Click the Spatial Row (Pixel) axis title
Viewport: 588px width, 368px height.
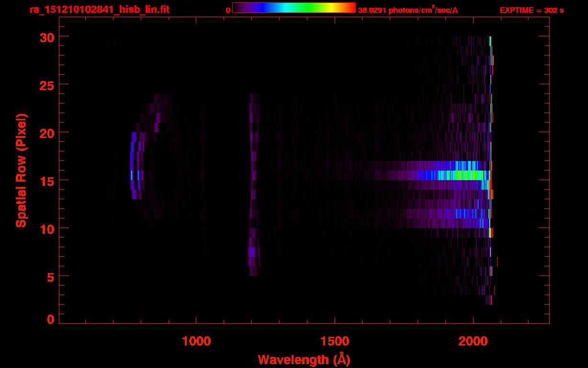[21, 171]
